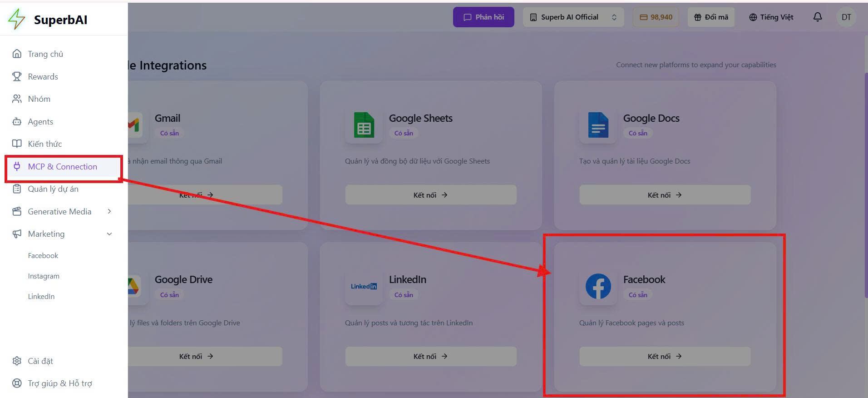This screenshot has width=868, height=398.
Task: Open the notifications bell
Action: [x=818, y=17]
